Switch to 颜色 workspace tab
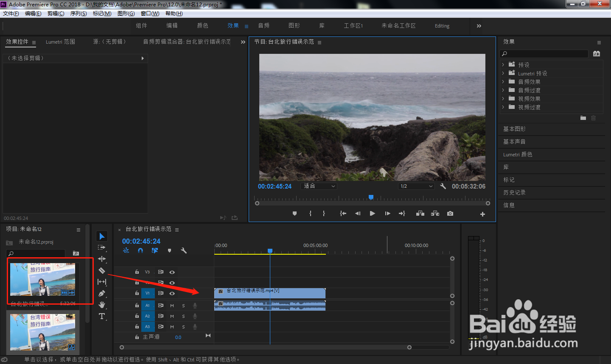The width and height of the screenshot is (611, 364). click(203, 26)
